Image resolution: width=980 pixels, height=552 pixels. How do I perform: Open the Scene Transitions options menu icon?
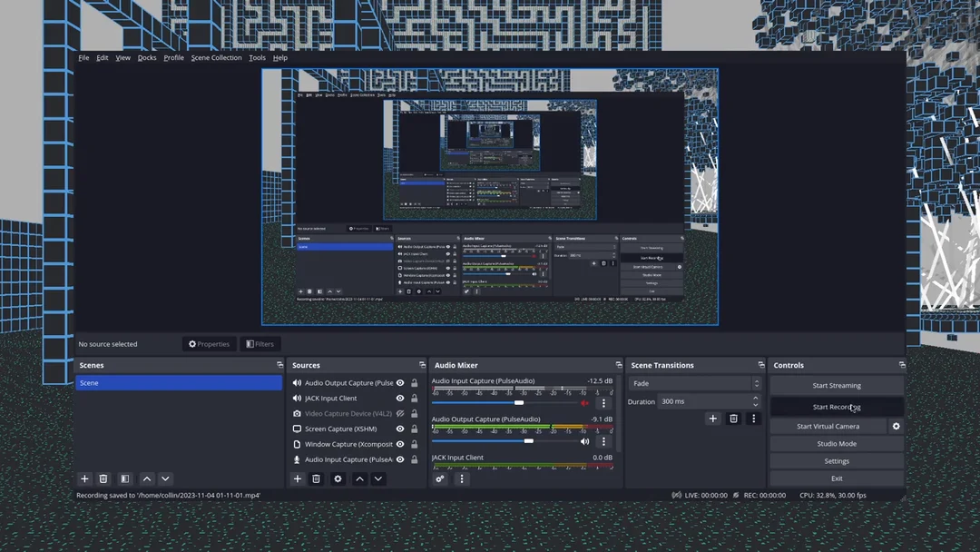click(x=753, y=419)
